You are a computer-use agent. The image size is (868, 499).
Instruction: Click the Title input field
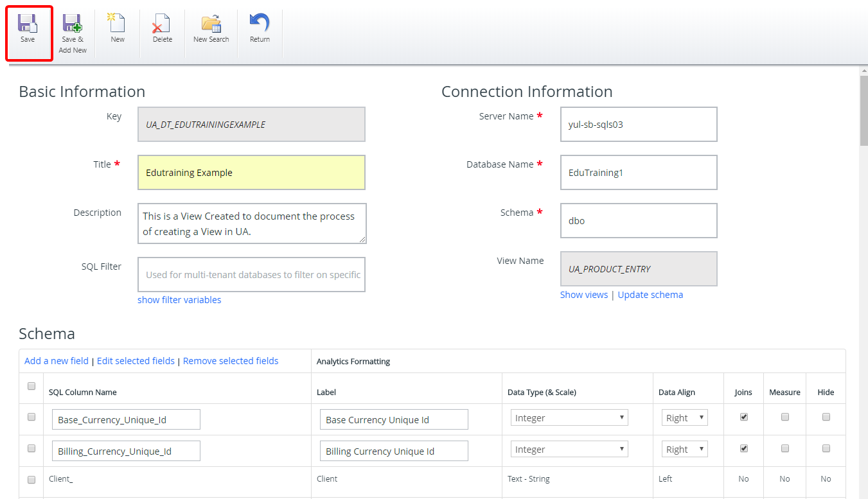click(251, 172)
